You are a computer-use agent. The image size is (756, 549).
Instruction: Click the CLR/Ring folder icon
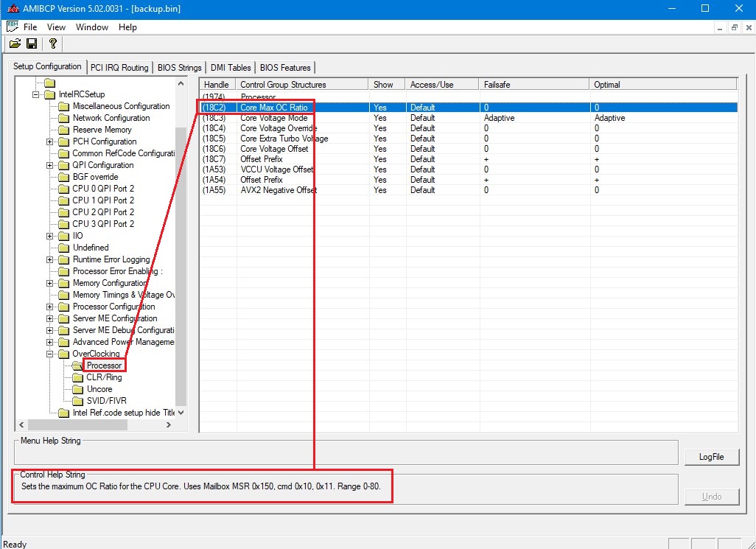pyautogui.click(x=77, y=377)
